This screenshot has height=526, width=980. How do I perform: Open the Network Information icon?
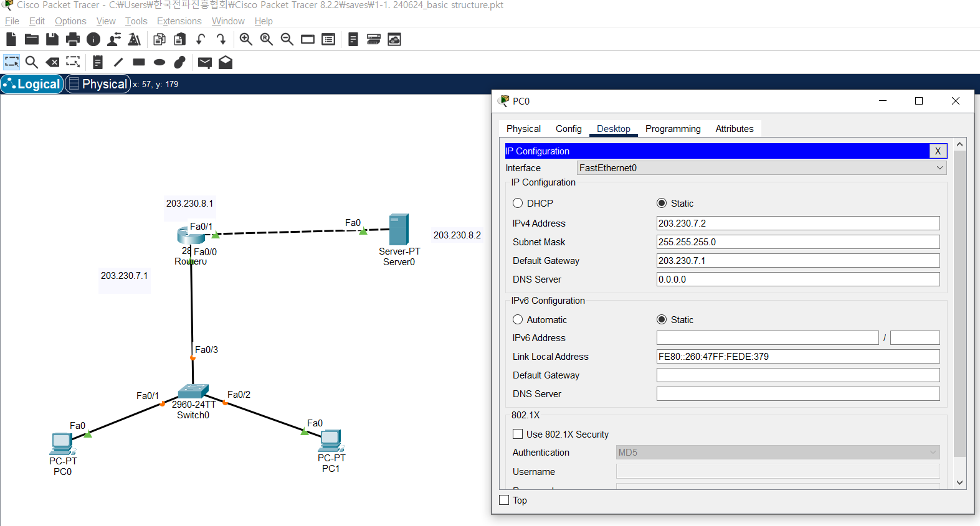[x=93, y=39]
